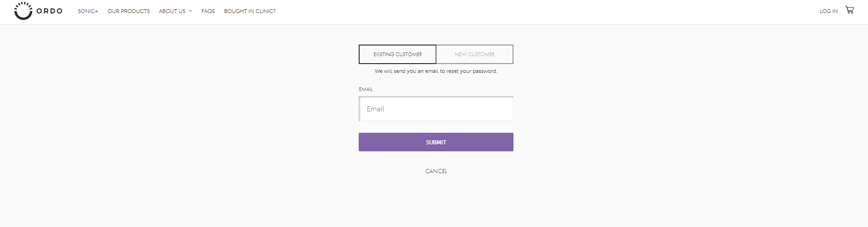Expand the About Us chevron arrow
Image resolution: width=868 pixels, height=227 pixels.
(190, 11)
